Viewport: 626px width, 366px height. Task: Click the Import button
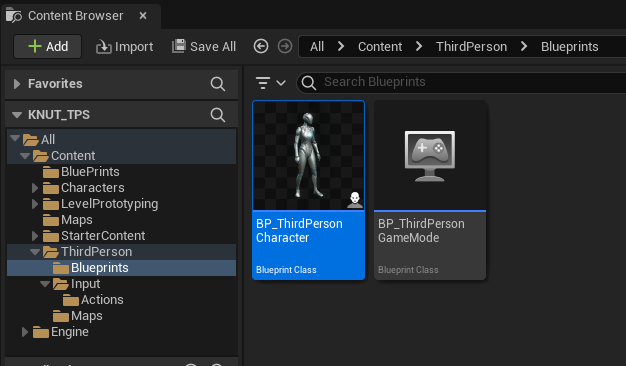pyautogui.click(x=125, y=47)
